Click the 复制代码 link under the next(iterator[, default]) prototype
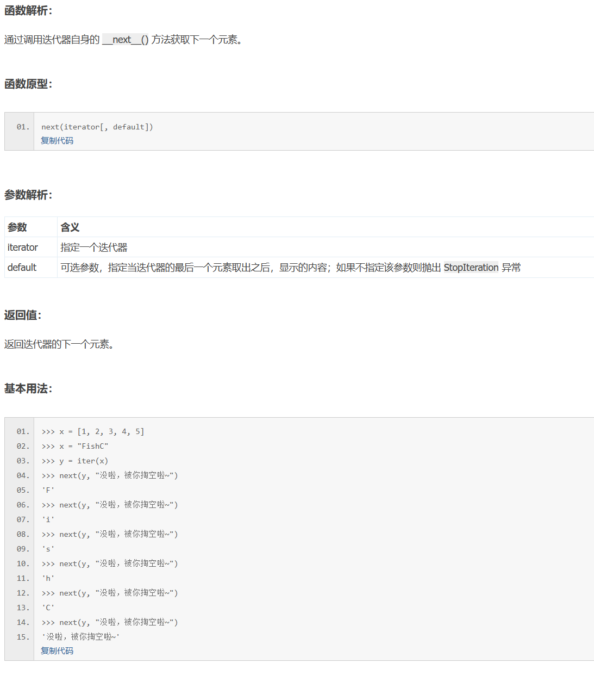Viewport: 594px width, 700px height. (x=57, y=140)
